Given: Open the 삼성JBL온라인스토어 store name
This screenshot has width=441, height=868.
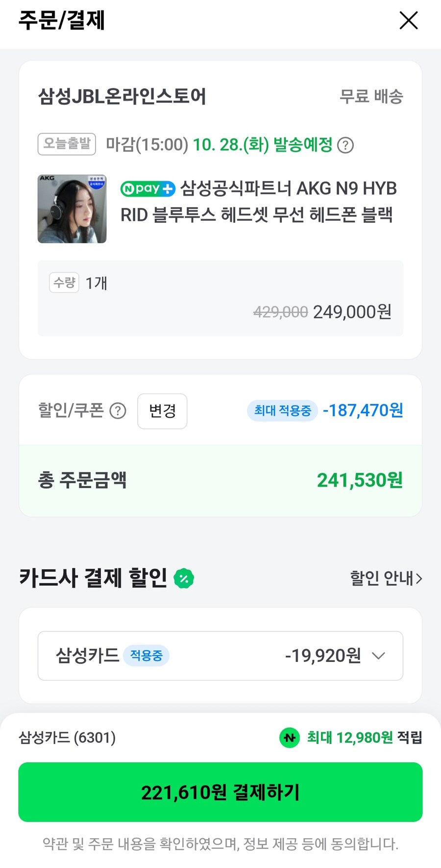Looking at the screenshot, I should point(122,96).
